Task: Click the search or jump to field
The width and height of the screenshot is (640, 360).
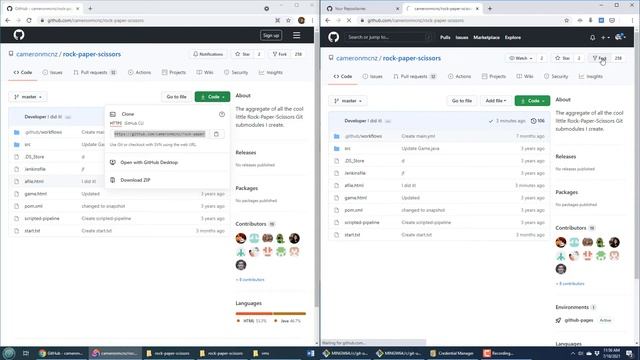Action: pos(388,37)
